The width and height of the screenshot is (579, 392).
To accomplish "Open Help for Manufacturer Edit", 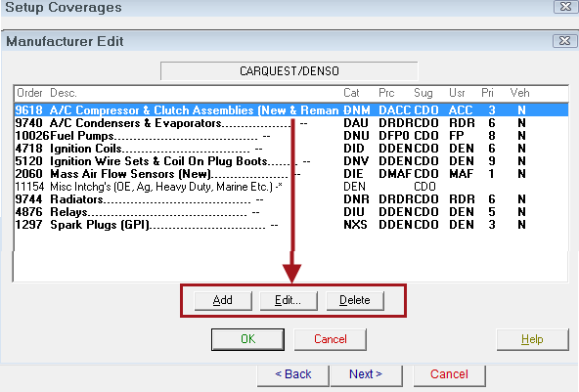I will click(x=532, y=339).
